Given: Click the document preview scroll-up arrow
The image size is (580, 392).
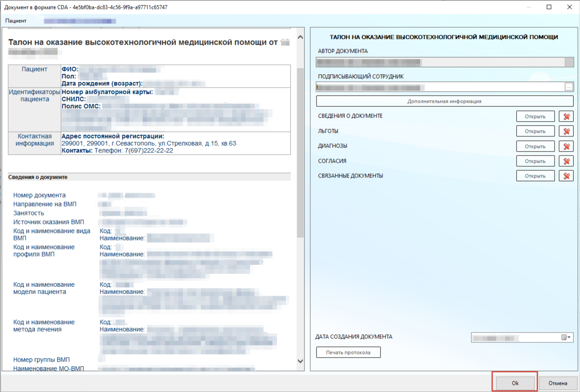Looking at the screenshot, I should (300, 38).
